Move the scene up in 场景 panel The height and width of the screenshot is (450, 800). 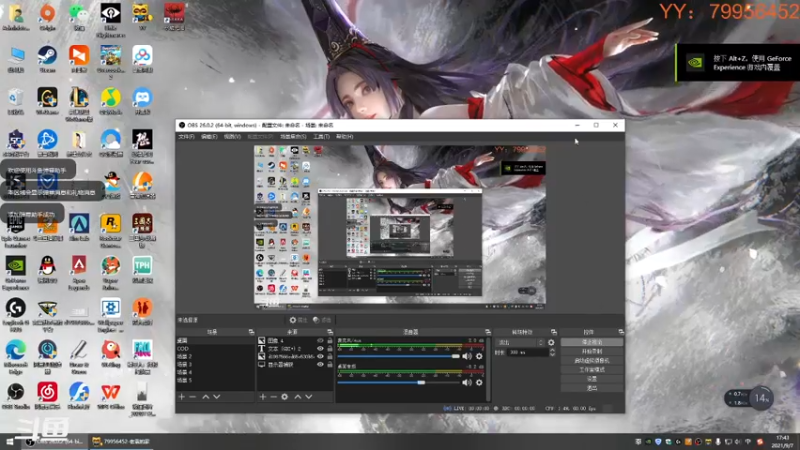point(206,396)
